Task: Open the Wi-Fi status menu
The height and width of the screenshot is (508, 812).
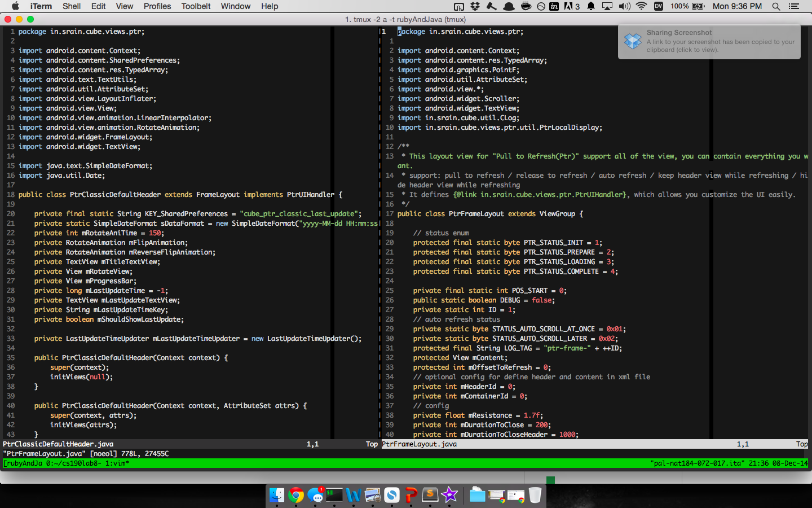Action: (x=641, y=6)
